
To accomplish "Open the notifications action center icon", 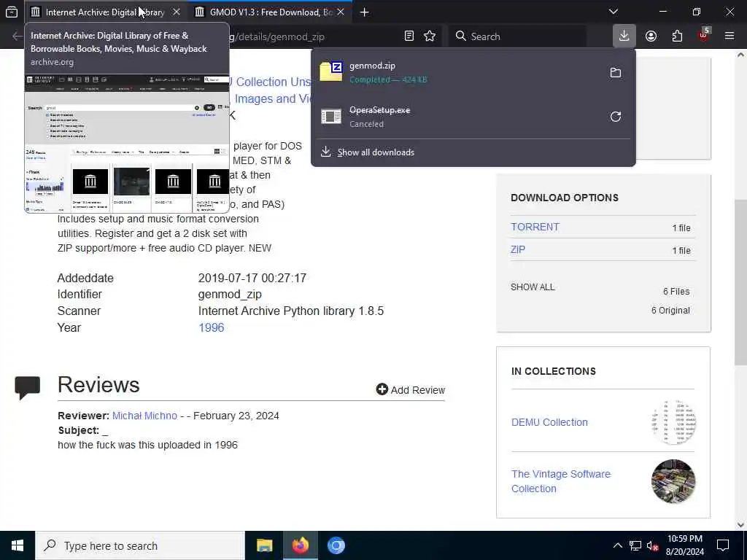I will (x=723, y=545).
